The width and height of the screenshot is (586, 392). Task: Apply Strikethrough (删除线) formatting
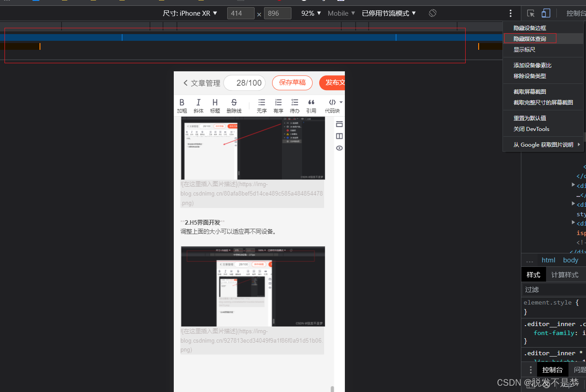pos(234,102)
